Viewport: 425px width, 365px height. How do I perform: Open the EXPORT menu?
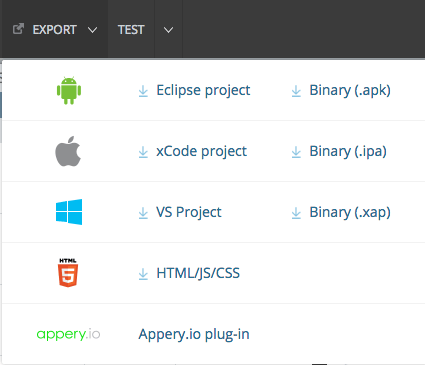(x=55, y=30)
